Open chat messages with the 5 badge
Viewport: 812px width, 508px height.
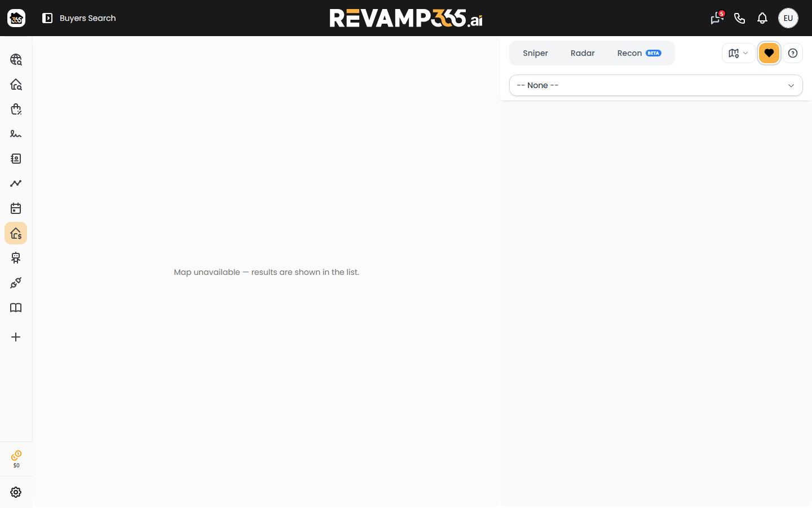717,18
